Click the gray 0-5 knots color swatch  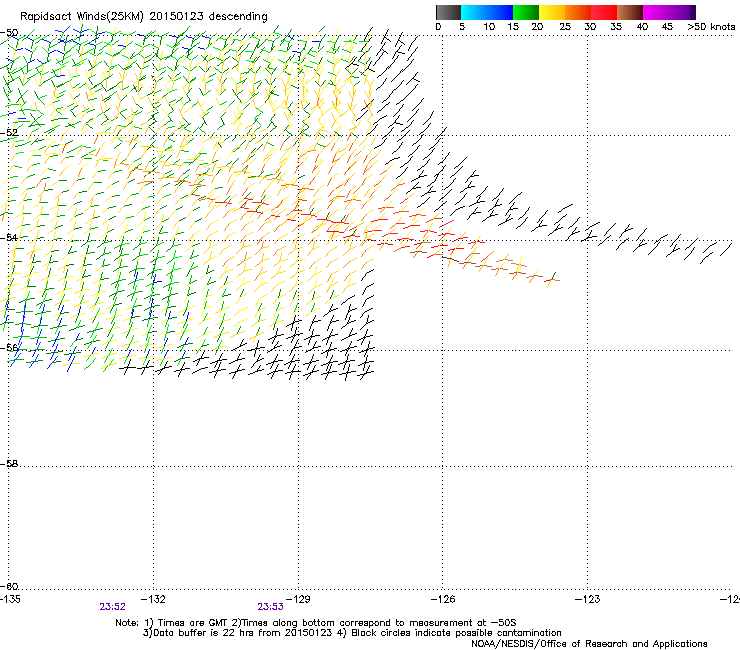click(448, 12)
